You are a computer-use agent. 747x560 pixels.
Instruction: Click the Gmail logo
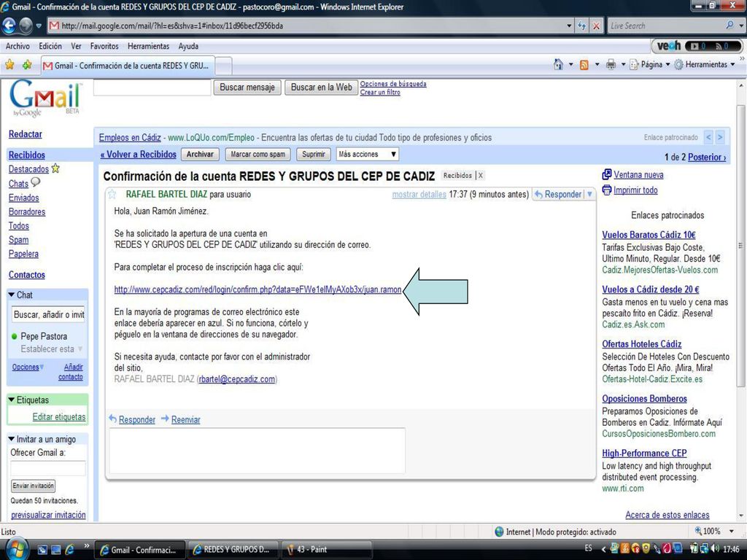click(44, 98)
